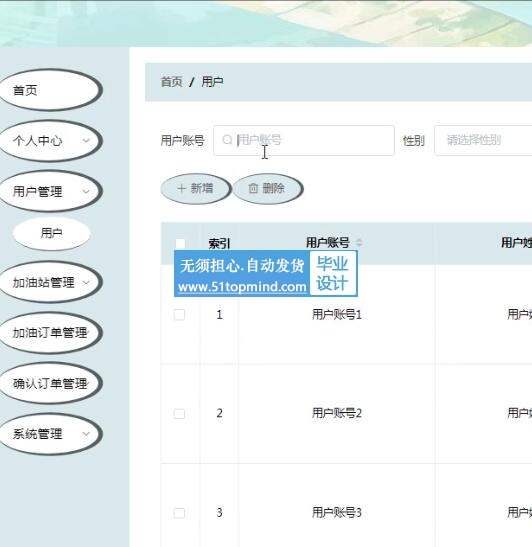Image resolution: width=532 pixels, height=547 pixels.
Task: Click the search magnifier icon in 用户账号 field
Action: (x=227, y=140)
